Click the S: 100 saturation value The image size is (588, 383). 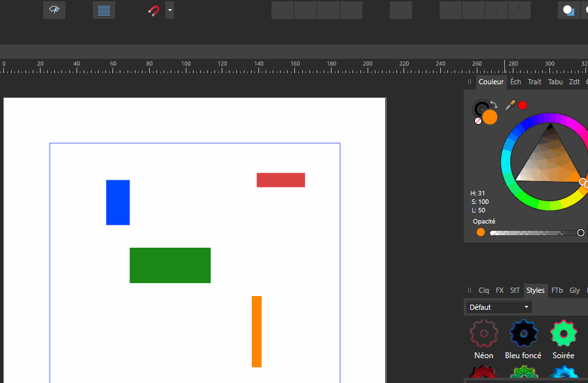(x=480, y=201)
